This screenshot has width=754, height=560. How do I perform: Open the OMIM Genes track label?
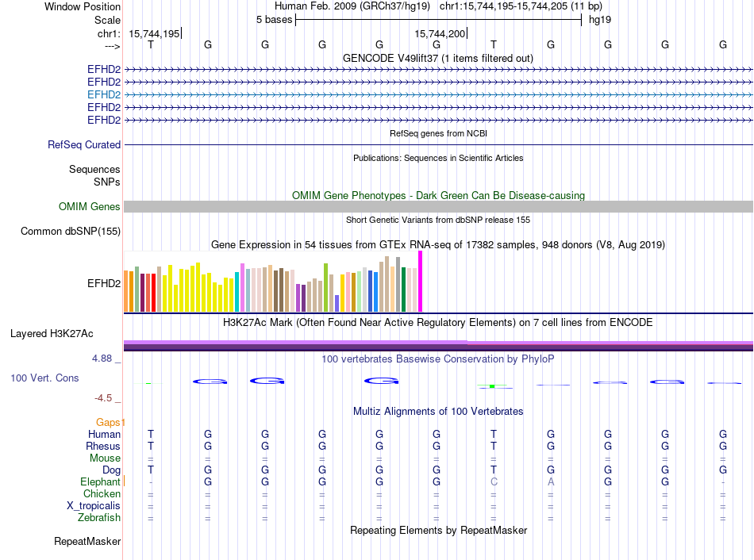[x=90, y=207]
